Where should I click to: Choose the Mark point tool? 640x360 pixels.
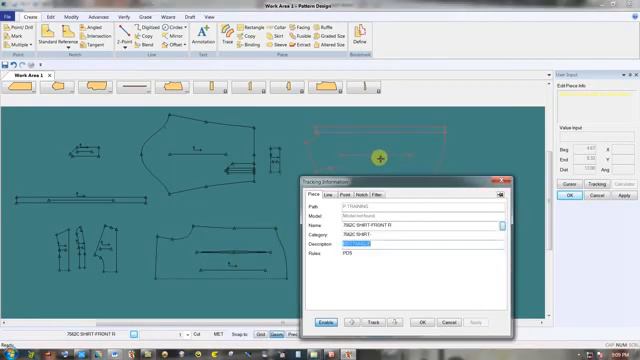point(13,36)
